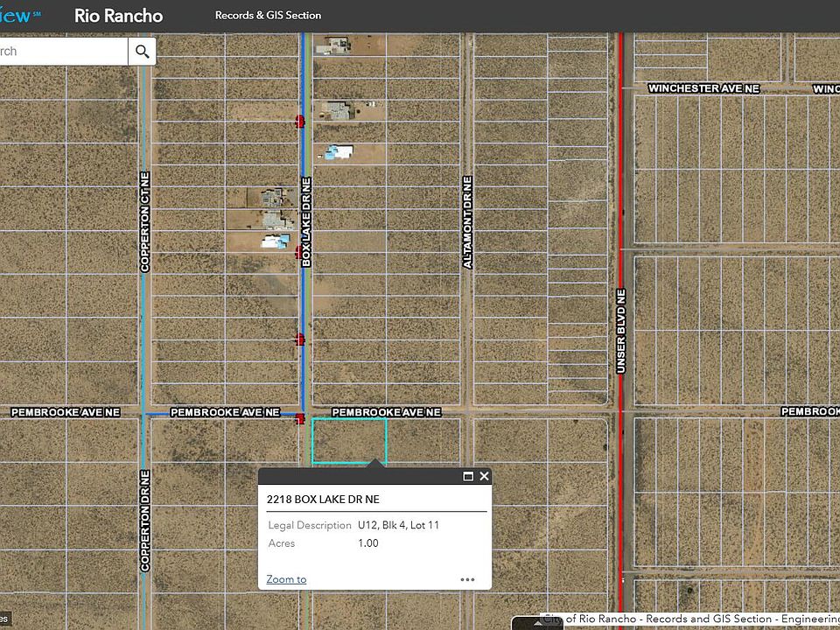The image size is (840, 630).
Task: Click the Acres value 1.00
Action: tap(368, 543)
